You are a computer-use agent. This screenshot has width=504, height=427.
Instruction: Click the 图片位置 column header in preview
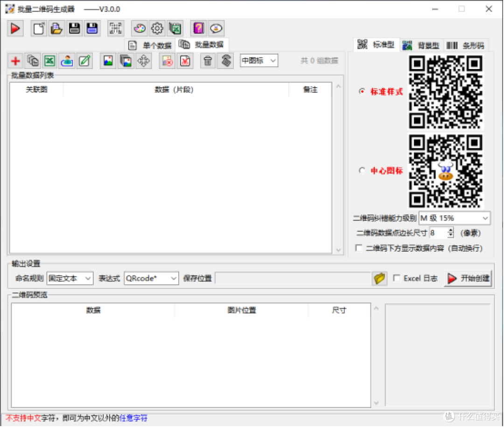coord(242,310)
